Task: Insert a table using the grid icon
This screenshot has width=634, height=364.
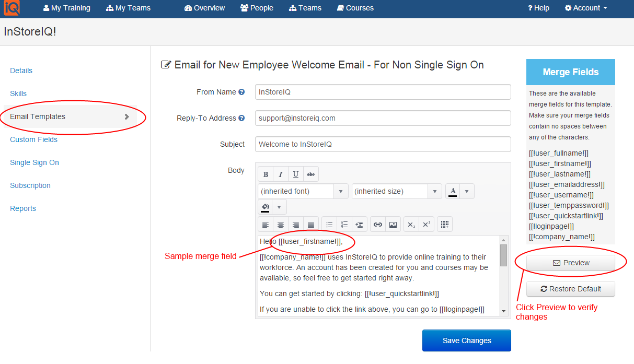Action: click(444, 225)
